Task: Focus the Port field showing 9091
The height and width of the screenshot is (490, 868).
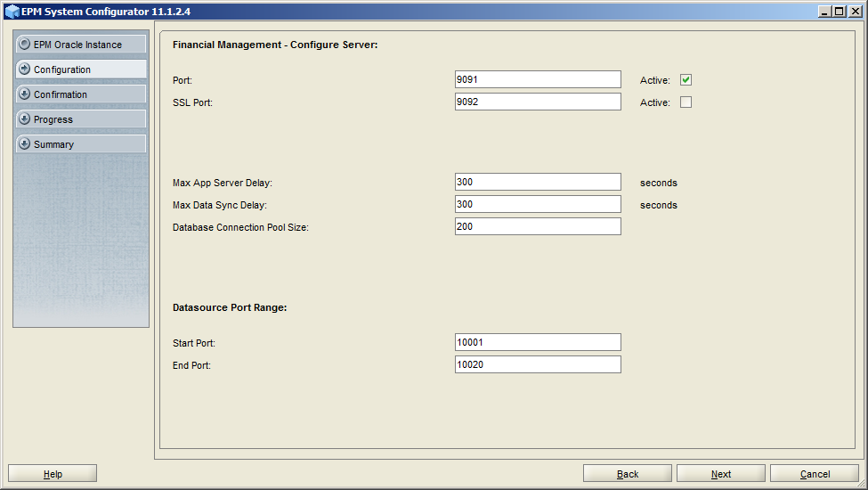Action: 538,79
